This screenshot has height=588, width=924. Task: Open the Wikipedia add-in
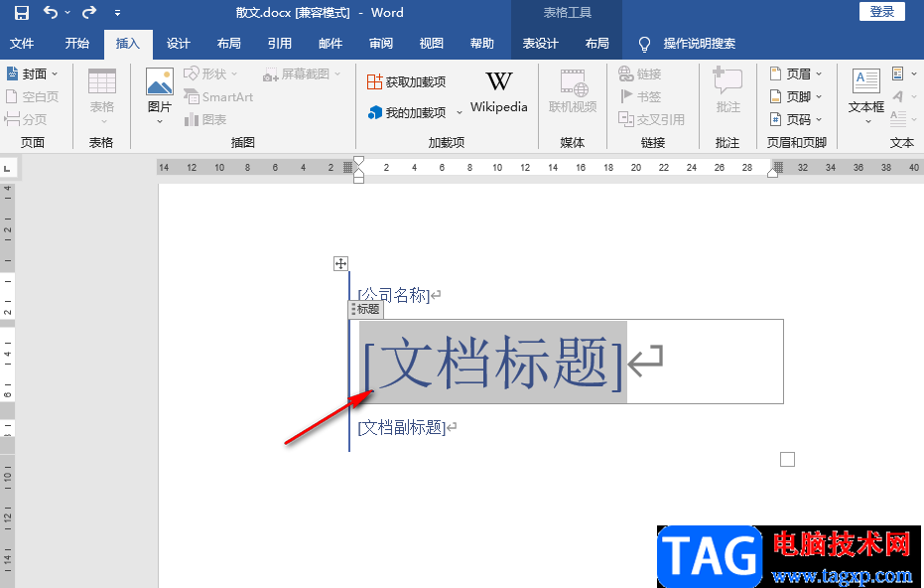[x=498, y=92]
